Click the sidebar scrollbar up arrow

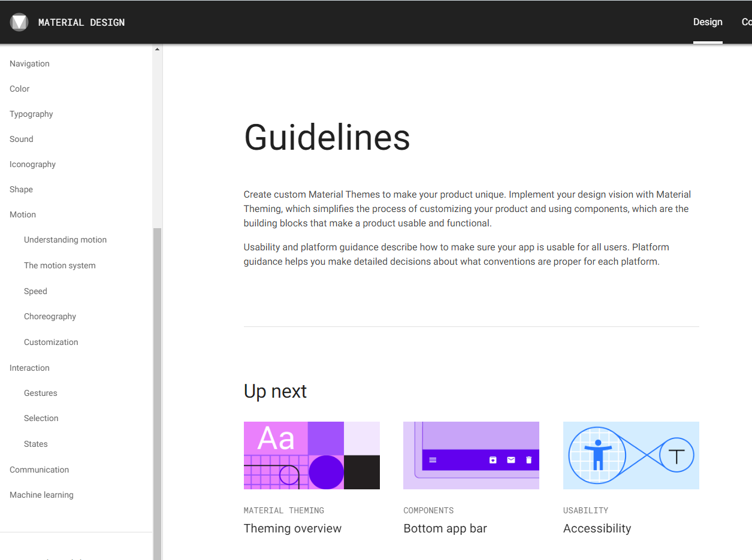point(158,49)
